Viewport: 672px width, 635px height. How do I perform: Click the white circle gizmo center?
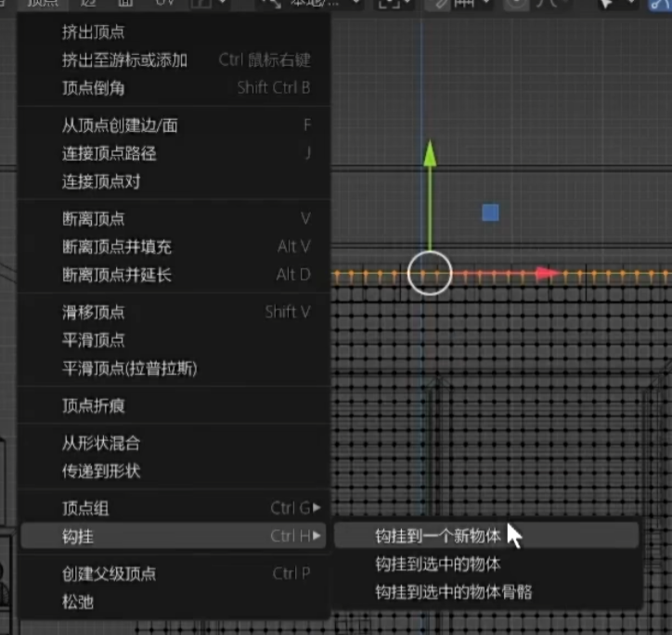pyautogui.click(x=429, y=274)
